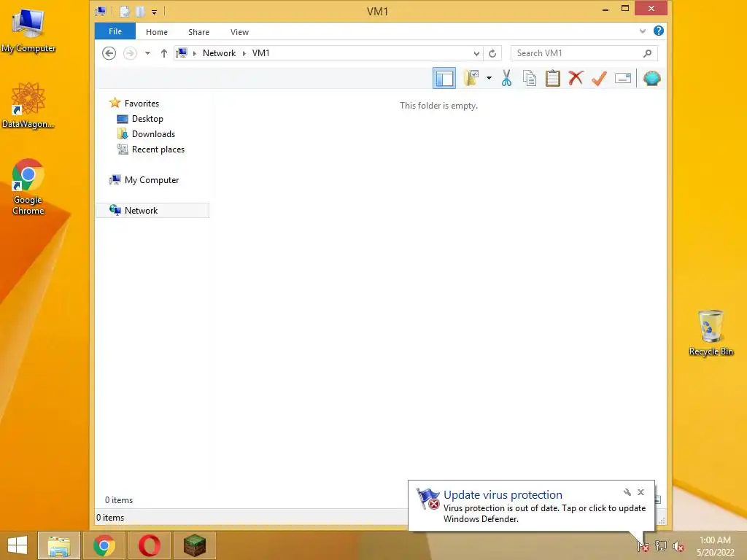Dismiss the virus protection notification
This screenshot has width=747, height=560.
tap(640, 492)
